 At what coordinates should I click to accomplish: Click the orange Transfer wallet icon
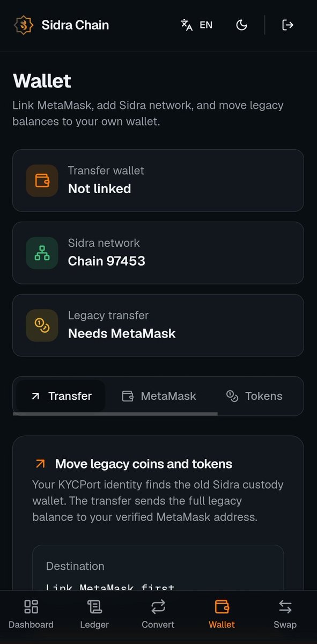point(42,180)
